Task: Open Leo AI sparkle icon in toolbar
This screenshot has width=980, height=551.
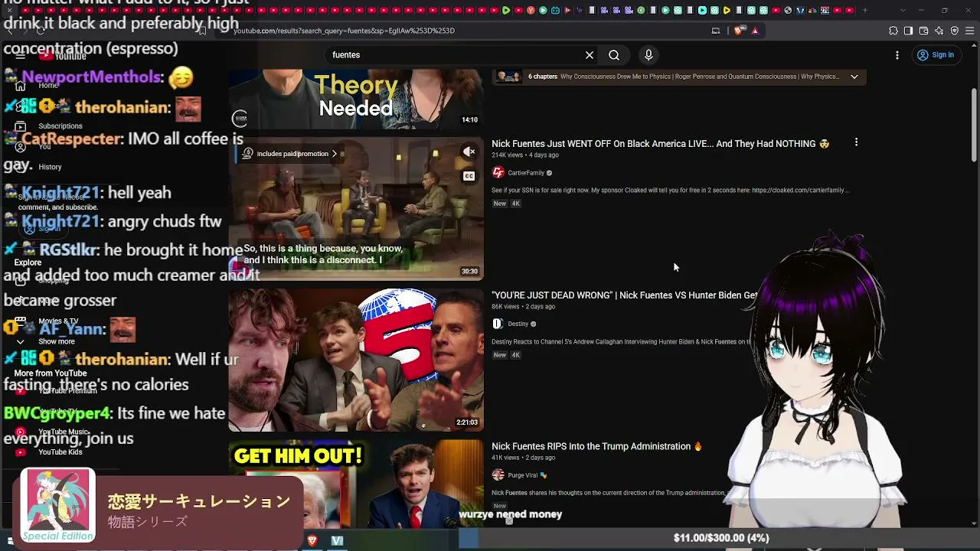Action: coord(939,31)
